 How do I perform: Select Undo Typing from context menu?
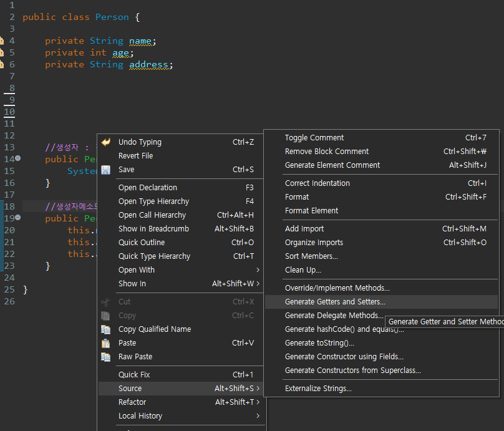(x=181, y=142)
